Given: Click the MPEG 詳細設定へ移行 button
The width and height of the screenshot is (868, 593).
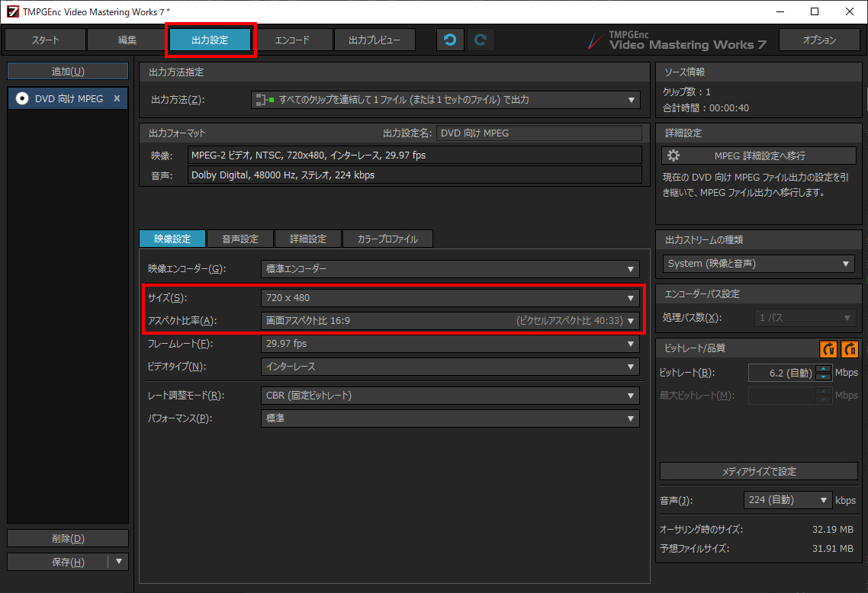Looking at the screenshot, I should (x=759, y=155).
